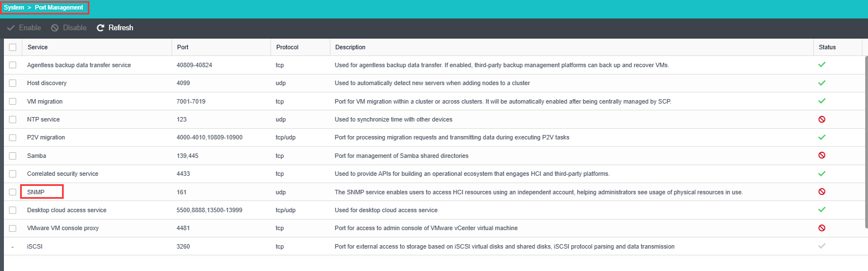Check the Desktop cloud access service checkbox
868x271 pixels.
point(13,210)
